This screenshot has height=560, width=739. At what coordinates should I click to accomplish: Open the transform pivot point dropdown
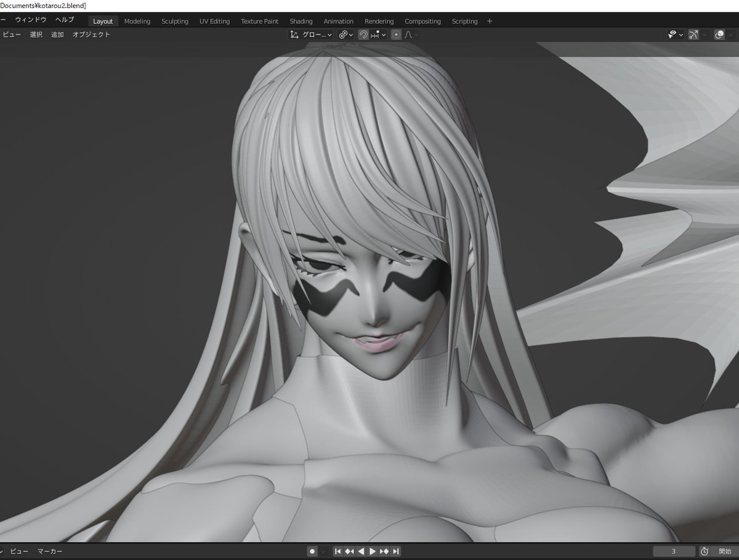[346, 35]
